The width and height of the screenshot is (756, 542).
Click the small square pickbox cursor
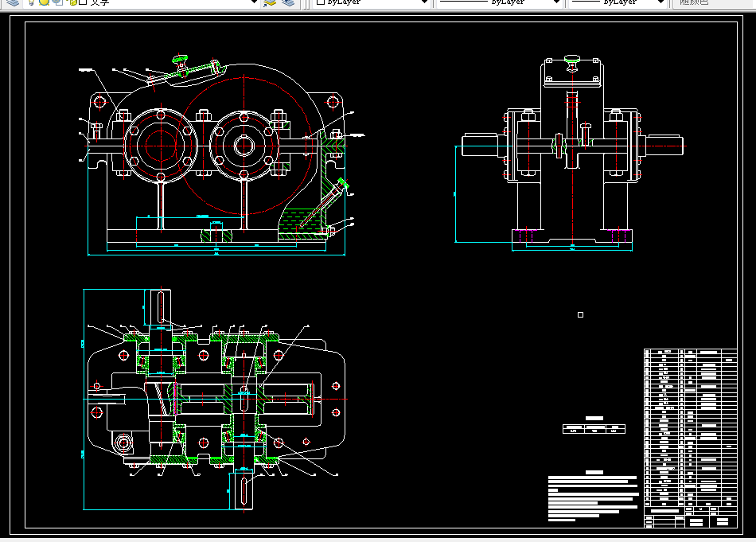click(580, 315)
